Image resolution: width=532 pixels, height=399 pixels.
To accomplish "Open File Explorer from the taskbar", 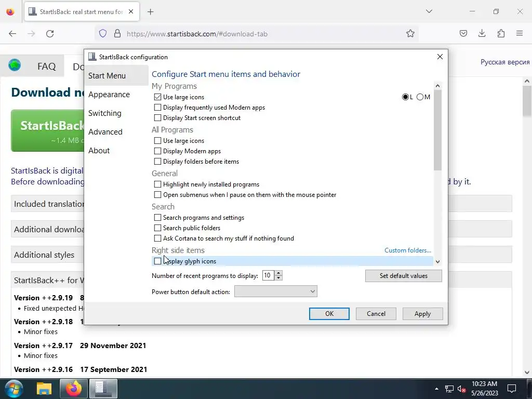I will [44, 389].
